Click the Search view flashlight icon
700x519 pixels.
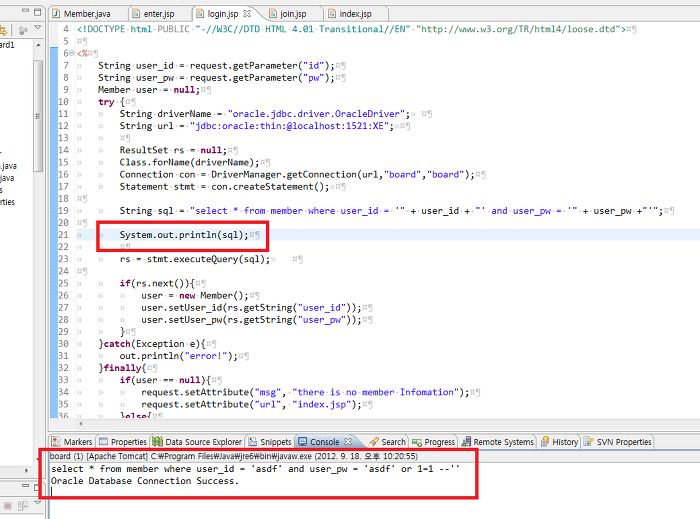[374, 442]
